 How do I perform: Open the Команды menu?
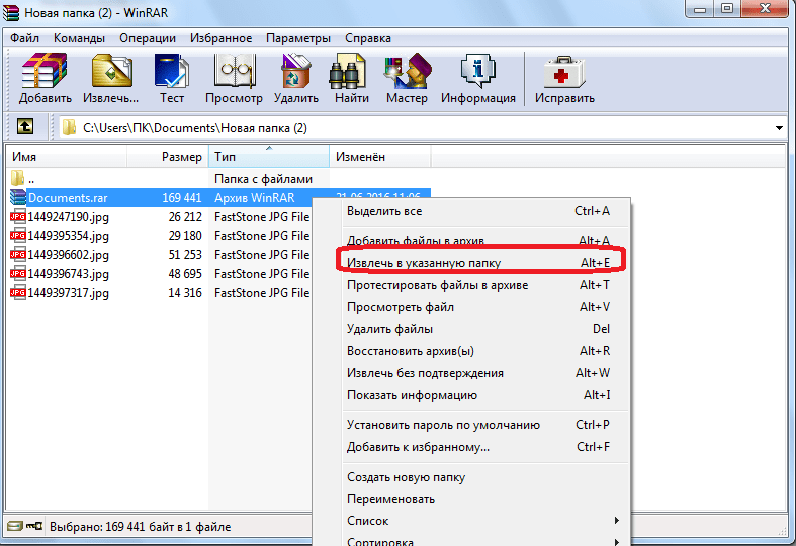tap(79, 38)
